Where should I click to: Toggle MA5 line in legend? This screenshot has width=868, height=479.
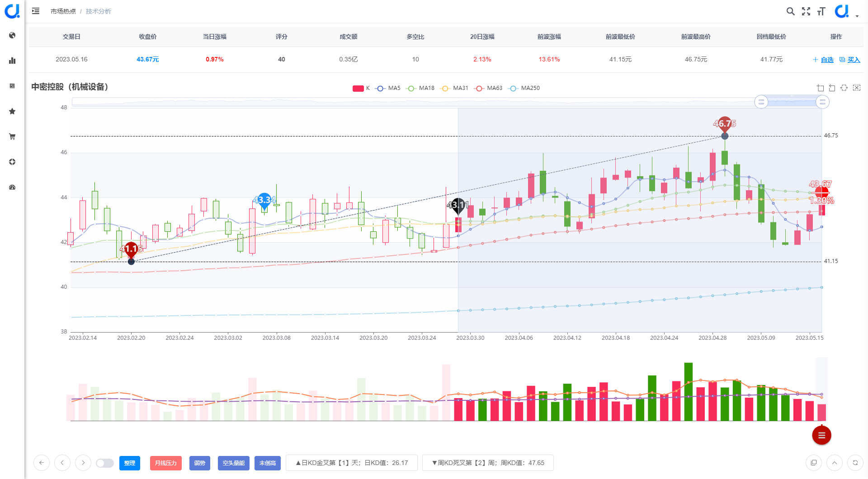[388, 88]
